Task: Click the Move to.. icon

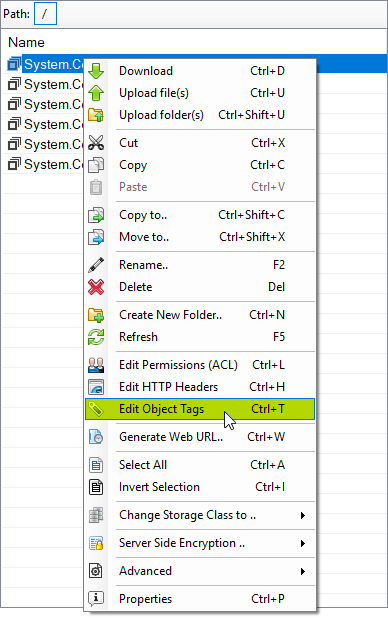Action: 96,237
